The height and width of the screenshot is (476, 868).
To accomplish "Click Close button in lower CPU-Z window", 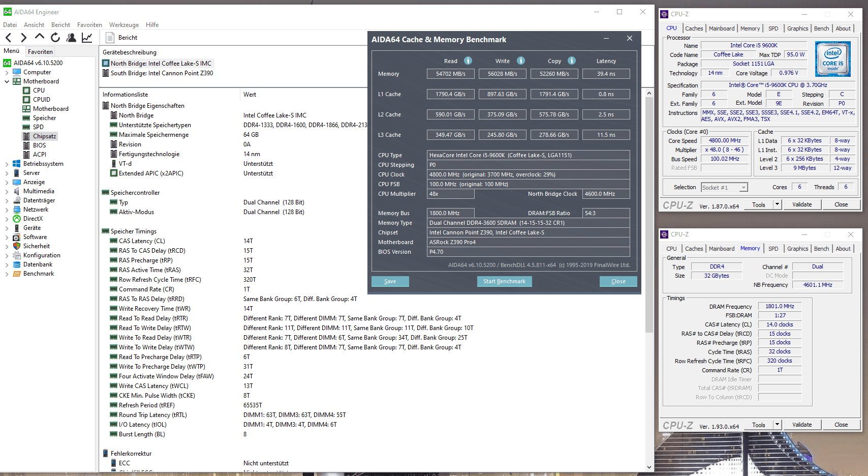I will [841, 425].
